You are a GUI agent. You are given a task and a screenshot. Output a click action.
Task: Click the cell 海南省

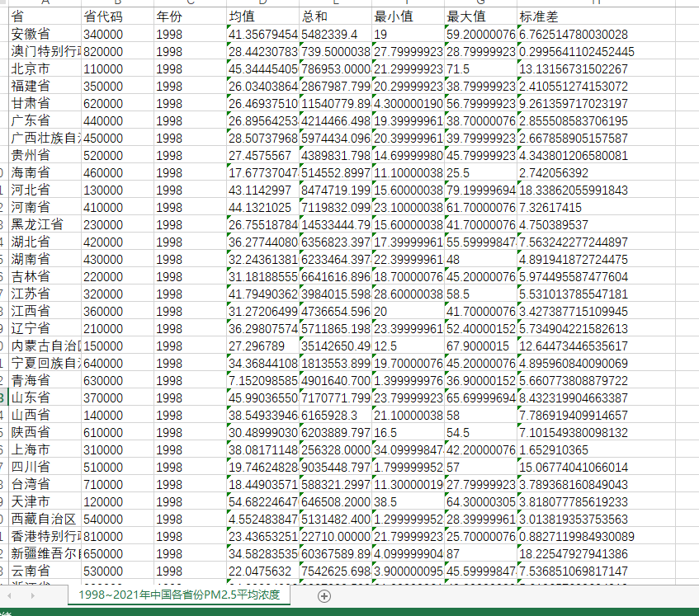coord(45,173)
